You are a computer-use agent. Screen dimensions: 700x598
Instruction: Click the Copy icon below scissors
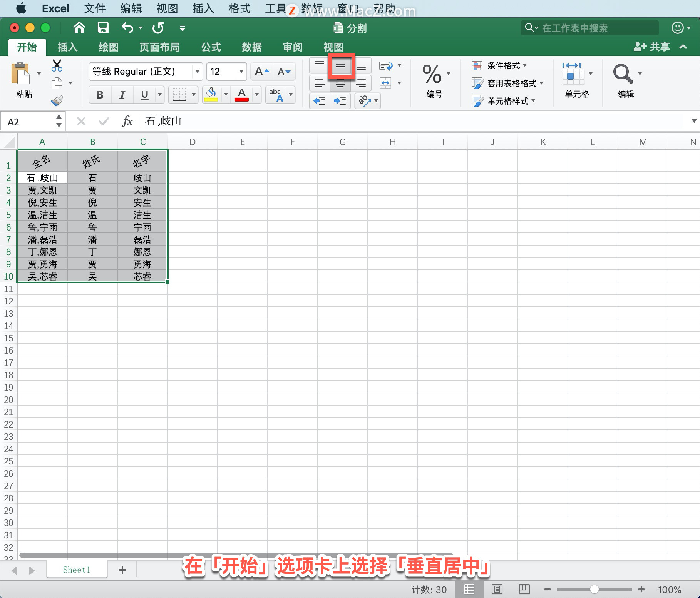point(57,83)
